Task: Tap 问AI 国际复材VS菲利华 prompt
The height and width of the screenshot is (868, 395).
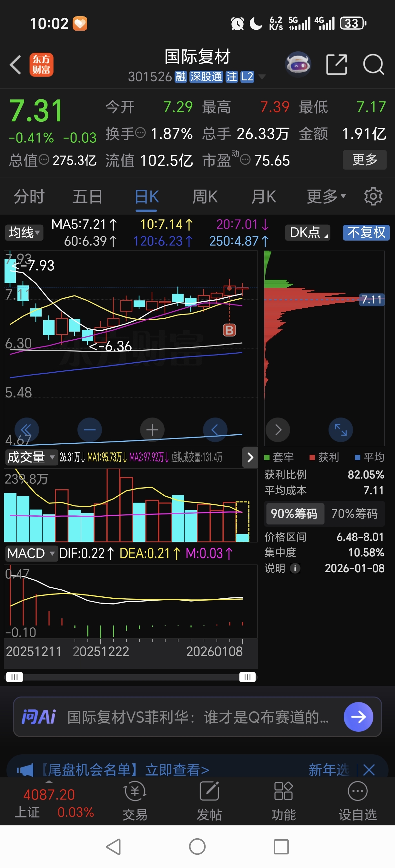Action: tap(197, 717)
